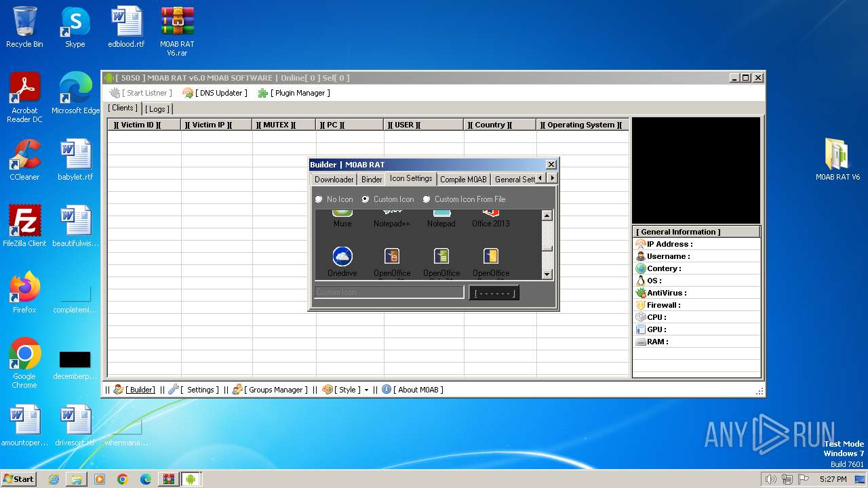
Task: Sort by Operating System column header
Action: coord(583,125)
